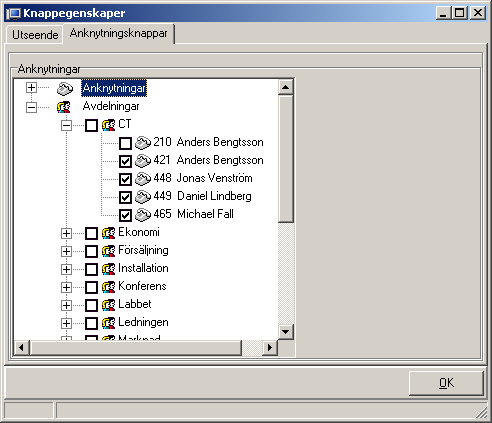
Task: Uncheck the 449 Daniel Lindberg checkbox
Action: coord(125,197)
